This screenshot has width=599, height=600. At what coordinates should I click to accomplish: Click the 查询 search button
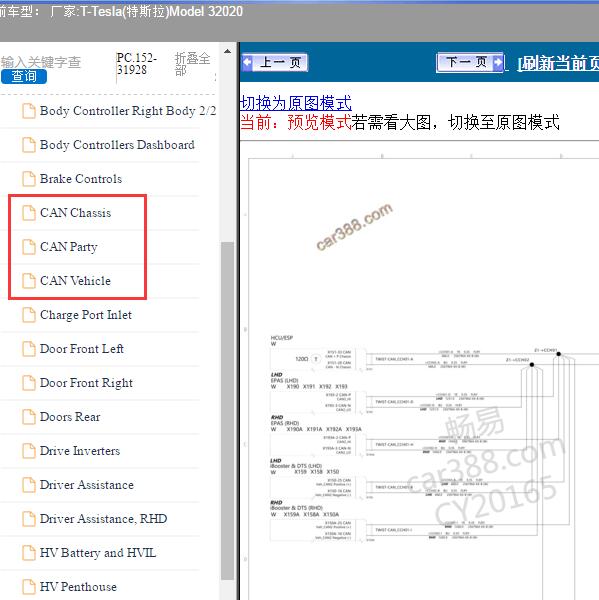(24, 77)
